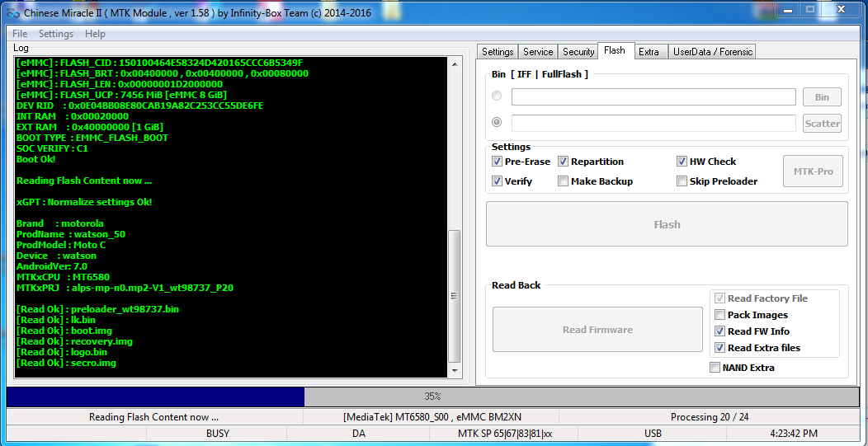The width and height of the screenshot is (868, 446).
Task: Click the Bin file path field
Action: pyautogui.click(x=653, y=96)
